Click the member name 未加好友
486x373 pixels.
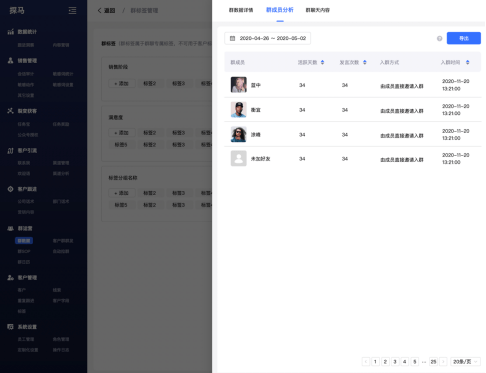[261, 159]
